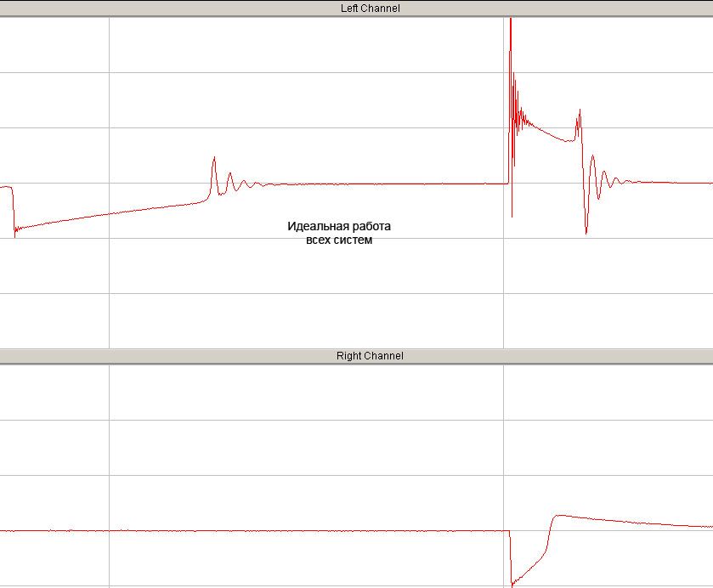The height and width of the screenshot is (588, 713).
Task: Click the decaying slope between Left Channel peaks
Action: tap(548, 132)
